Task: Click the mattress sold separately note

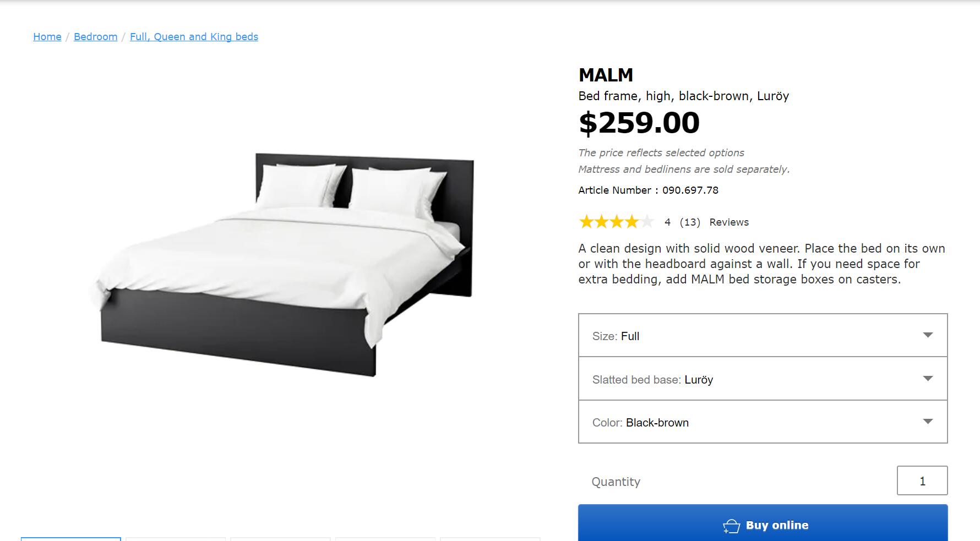Action: tap(684, 170)
